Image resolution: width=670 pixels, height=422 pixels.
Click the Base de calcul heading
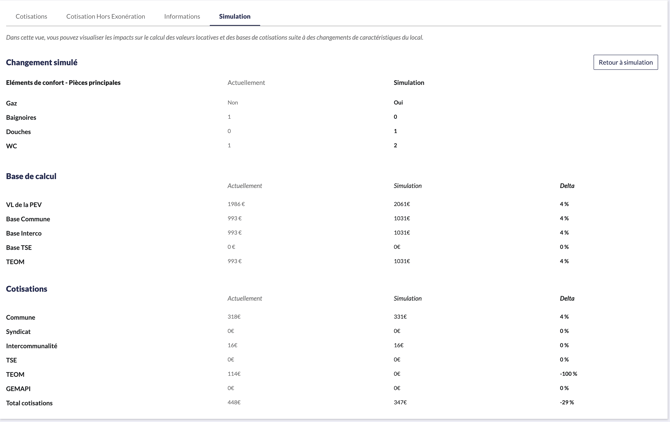31,176
